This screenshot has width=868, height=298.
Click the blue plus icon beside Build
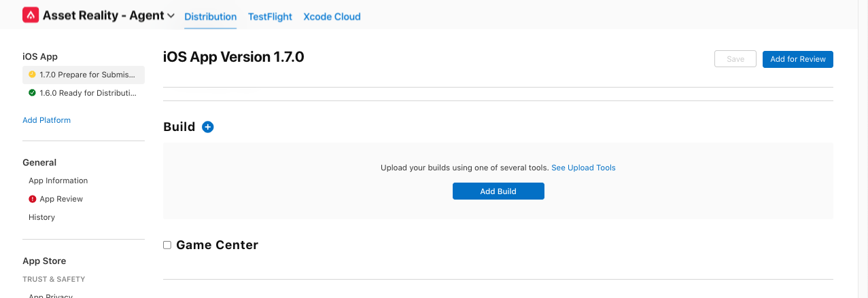[x=208, y=127]
